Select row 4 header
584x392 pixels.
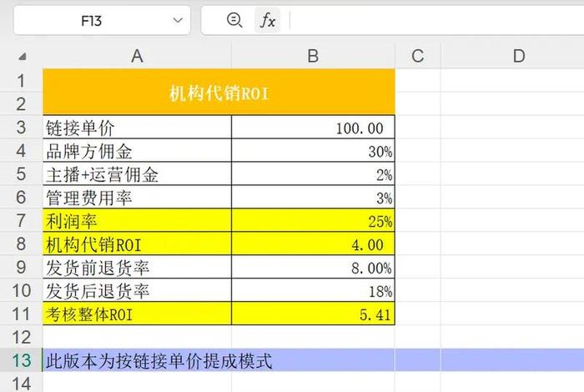[x=21, y=150]
